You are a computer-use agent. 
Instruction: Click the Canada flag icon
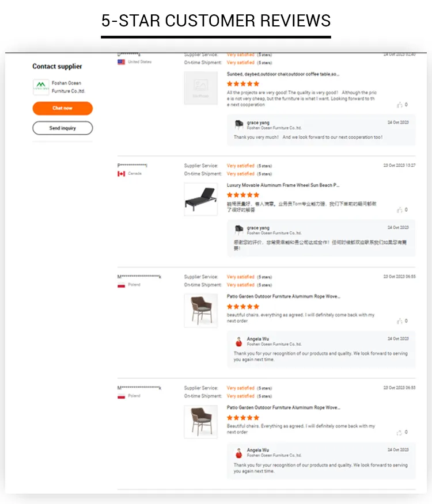click(122, 173)
